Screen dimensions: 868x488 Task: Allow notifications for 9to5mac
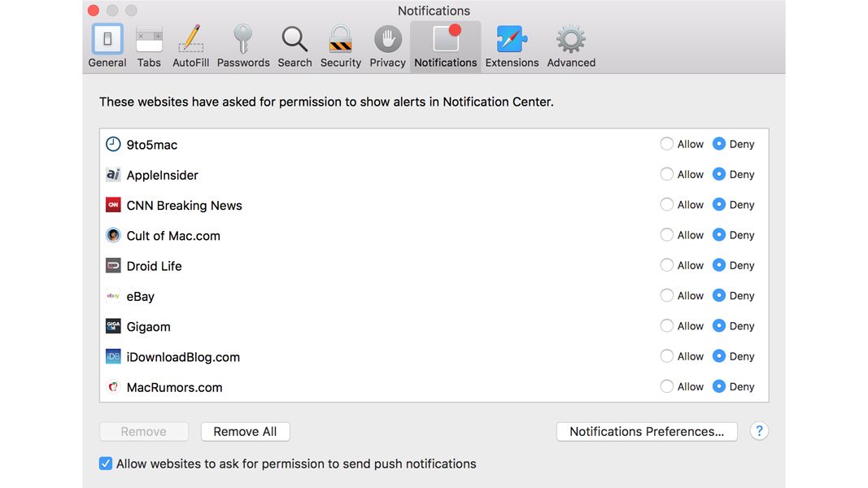click(668, 144)
